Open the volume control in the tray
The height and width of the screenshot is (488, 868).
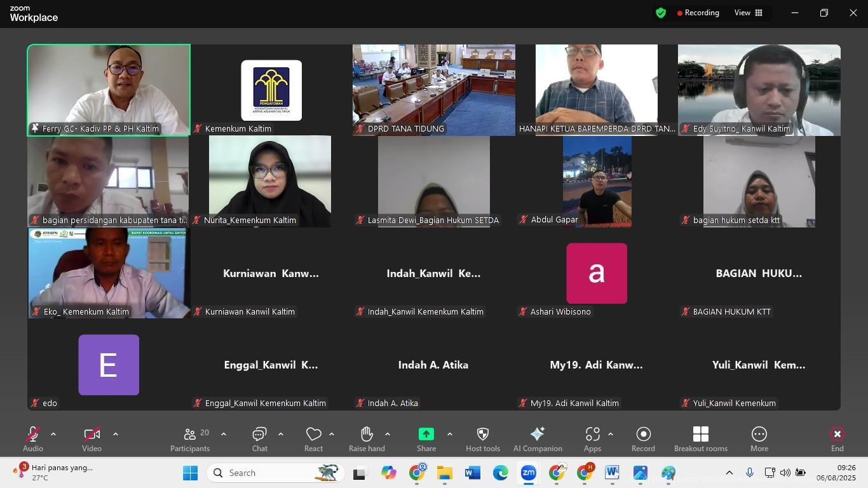[x=785, y=473]
